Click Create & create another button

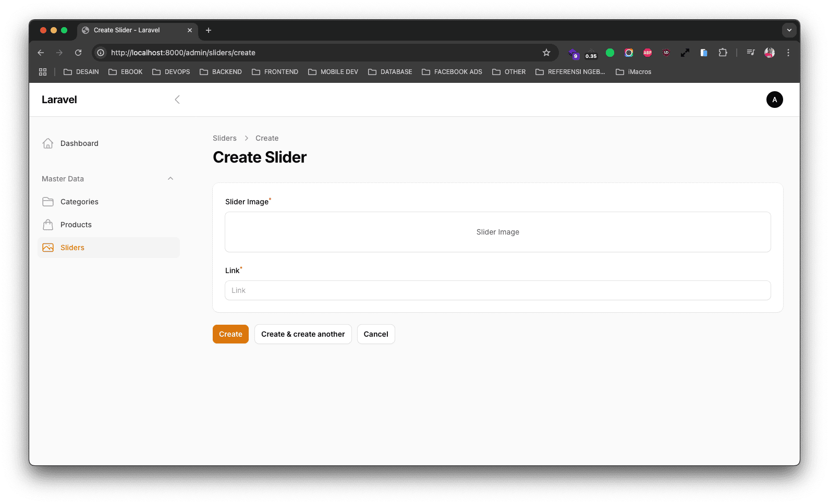303,334
